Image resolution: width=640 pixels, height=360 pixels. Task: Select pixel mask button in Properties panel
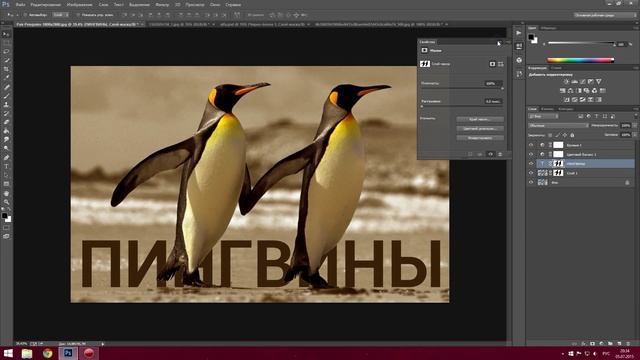(x=492, y=64)
